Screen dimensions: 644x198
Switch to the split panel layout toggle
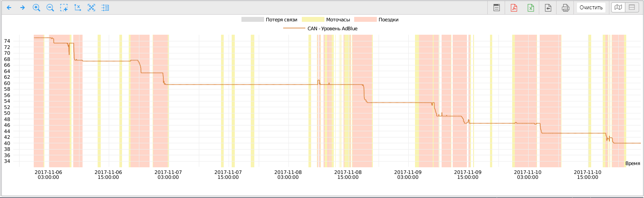631,7
